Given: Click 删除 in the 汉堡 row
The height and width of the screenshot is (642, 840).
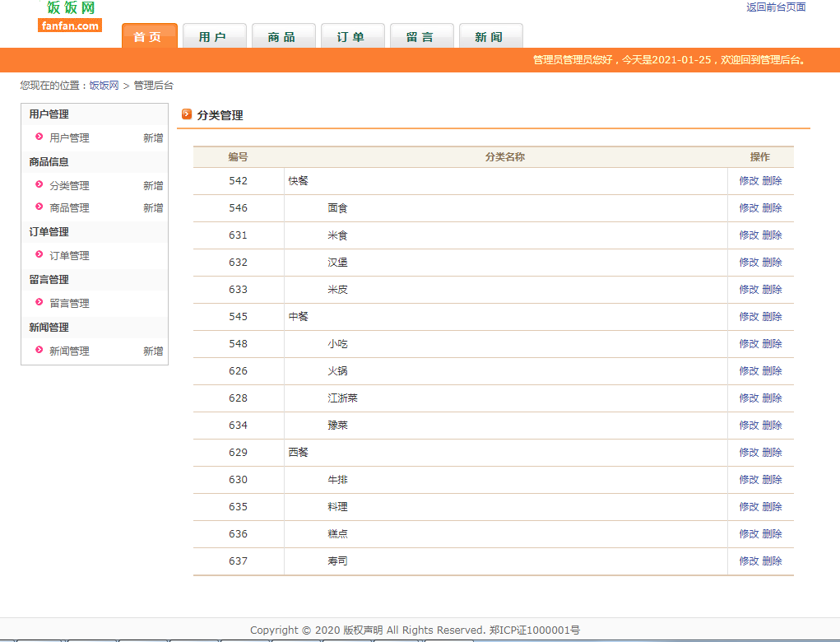Looking at the screenshot, I should click(772, 262).
